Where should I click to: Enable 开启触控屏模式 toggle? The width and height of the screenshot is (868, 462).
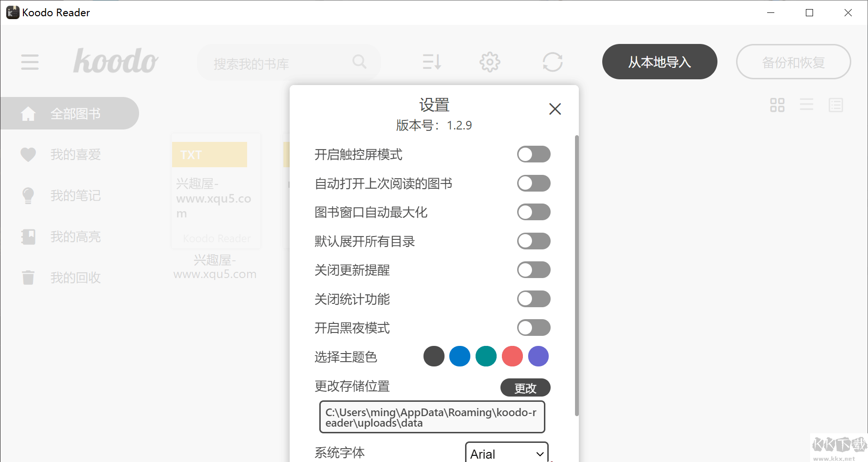point(533,154)
